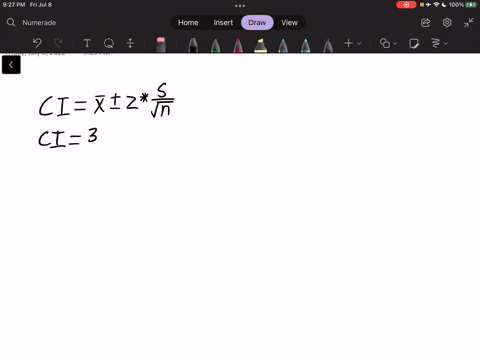Select the gray pencil tool
This screenshot has width=480, height=360.
click(328, 45)
